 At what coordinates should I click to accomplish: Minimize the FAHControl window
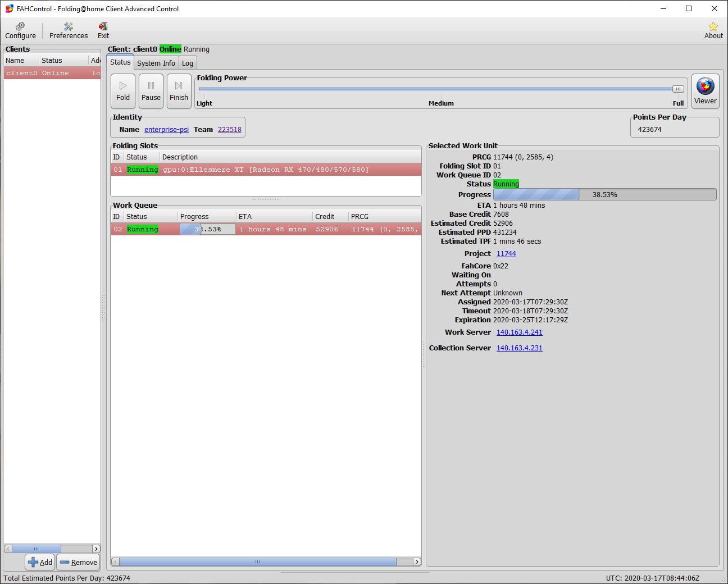[663, 8]
